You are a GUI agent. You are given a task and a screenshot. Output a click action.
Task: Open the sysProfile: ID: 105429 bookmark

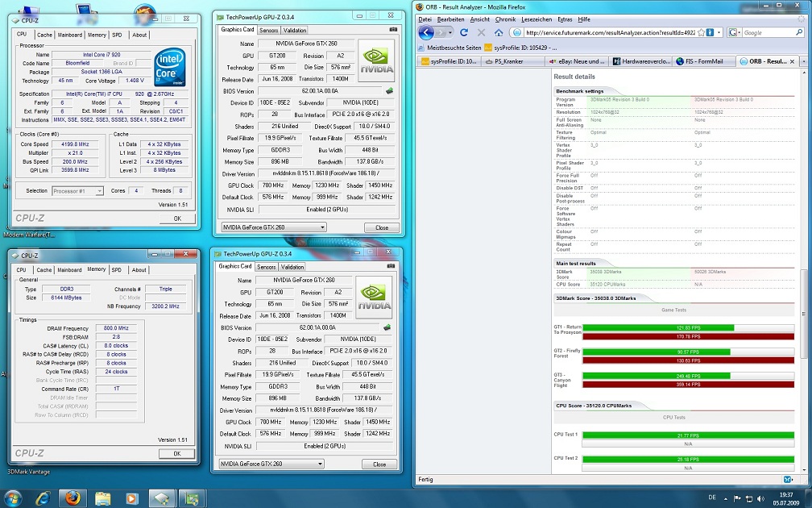521,47
